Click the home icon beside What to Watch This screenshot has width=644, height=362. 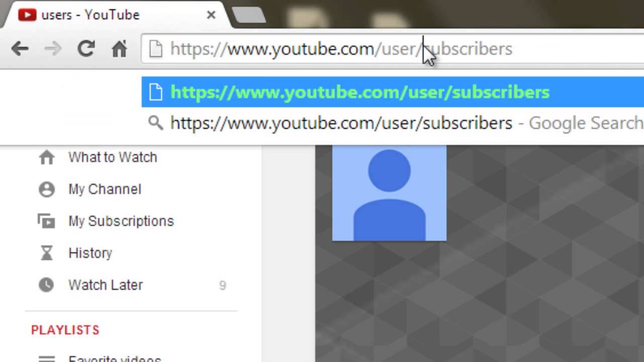click(47, 157)
